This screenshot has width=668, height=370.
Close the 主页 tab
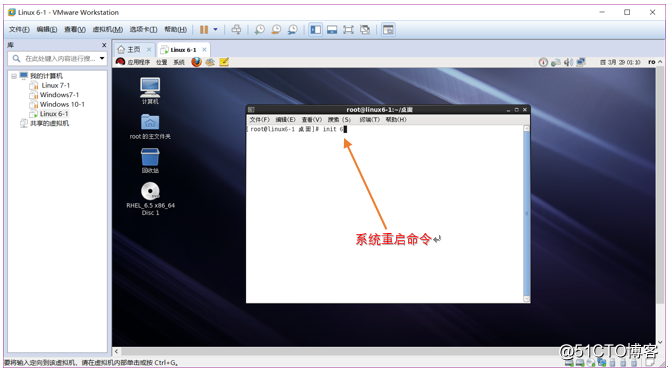coord(149,49)
